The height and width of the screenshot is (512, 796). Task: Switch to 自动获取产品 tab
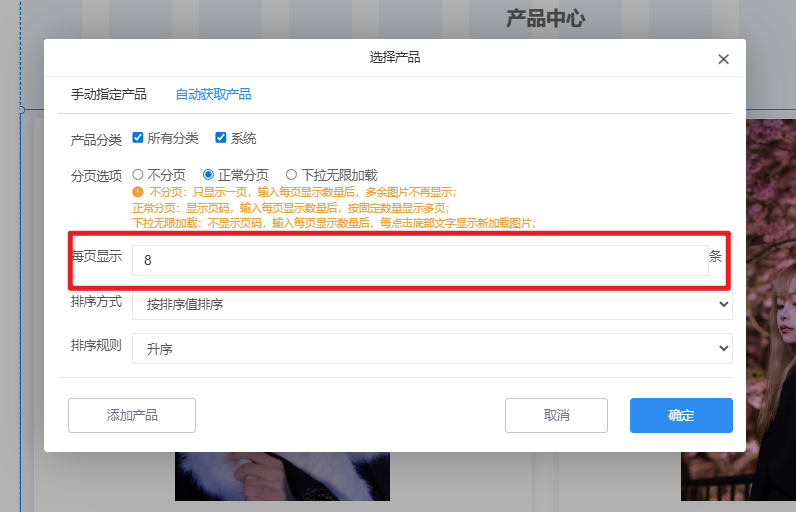coord(213,94)
